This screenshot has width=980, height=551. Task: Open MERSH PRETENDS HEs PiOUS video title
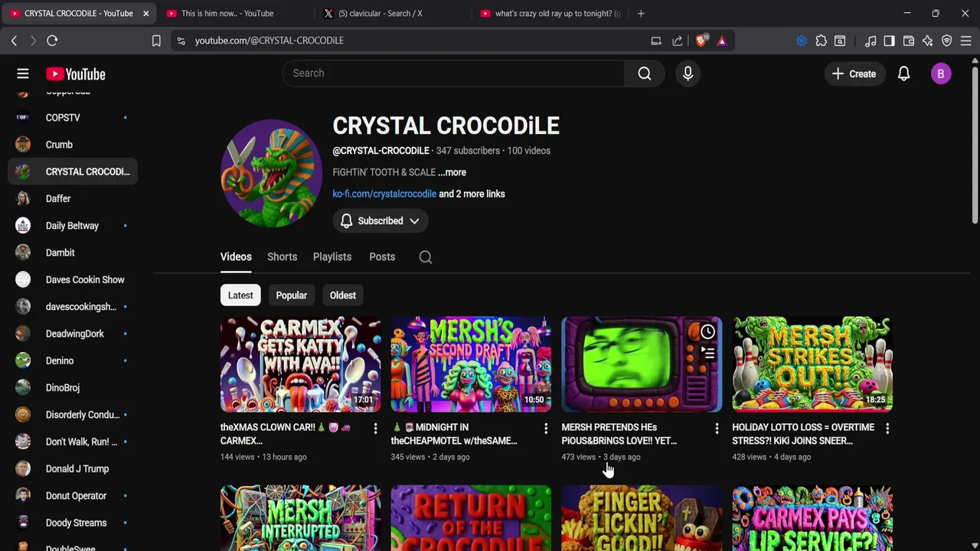pos(619,434)
